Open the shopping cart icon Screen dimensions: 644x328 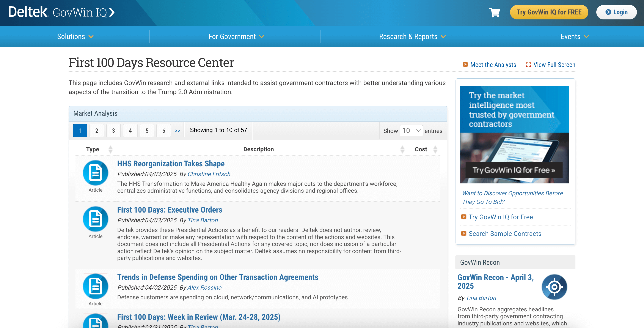pos(494,12)
